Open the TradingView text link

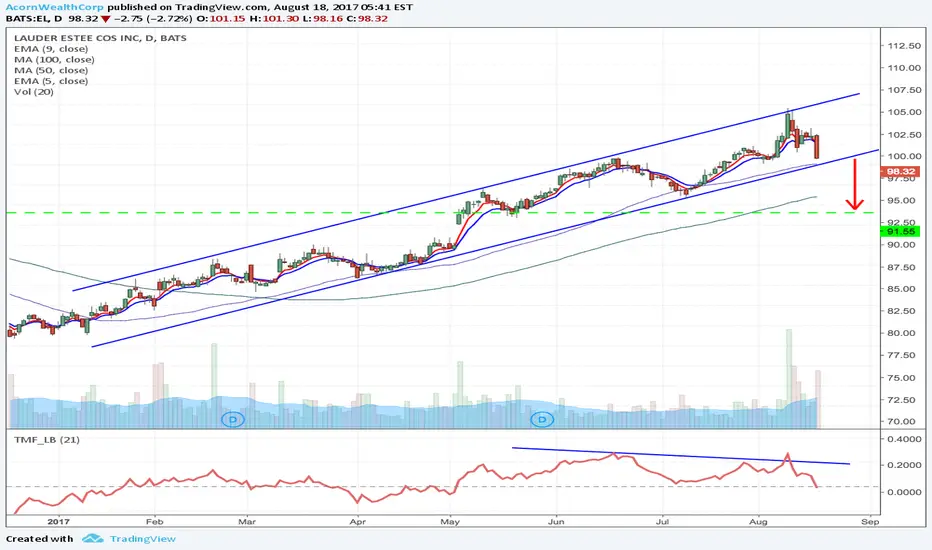pos(143,539)
